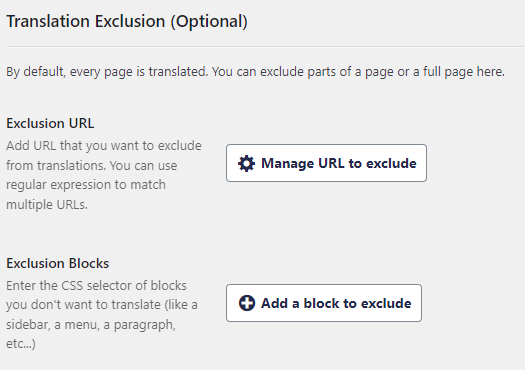Image resolution: width=525 pixels, height=370 pixels.
Task: Click the Exclusion Blocks label
Action: click(x=58, y=263)
